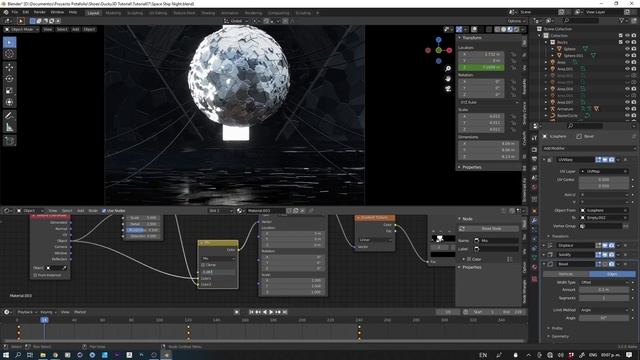Switch viewport to material preview shading
This screenshot has width=640, height=360.
tap(510, 29)
